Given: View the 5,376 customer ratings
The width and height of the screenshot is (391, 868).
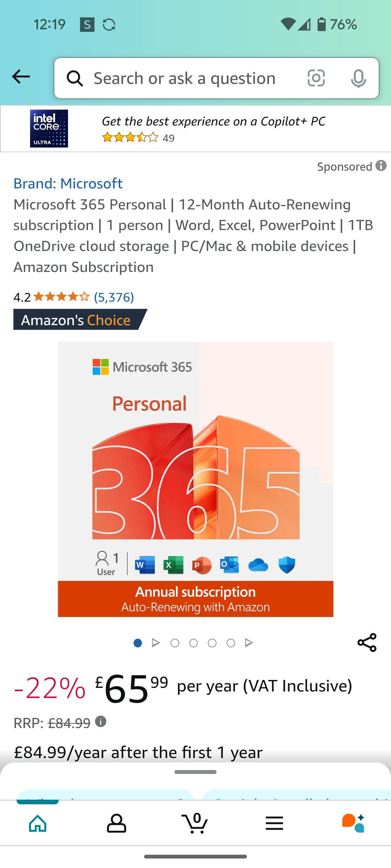Looking at the screenshot, I should pyautogui.click(x=114, y=297).
